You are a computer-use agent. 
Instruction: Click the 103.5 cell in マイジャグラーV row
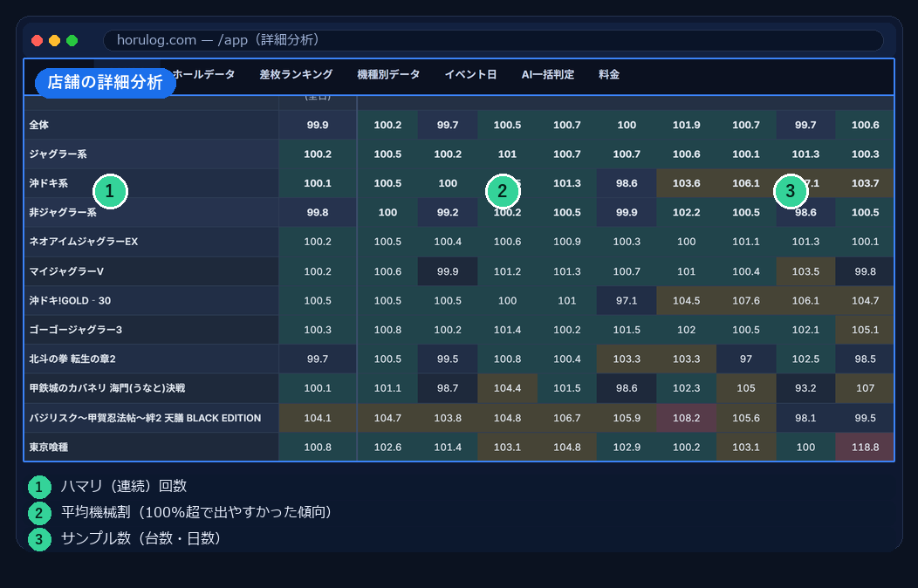click(805, 271)
